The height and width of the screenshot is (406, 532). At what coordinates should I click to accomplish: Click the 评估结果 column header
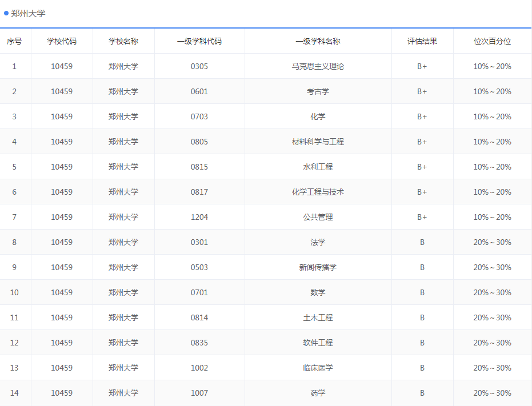(422, 41)
